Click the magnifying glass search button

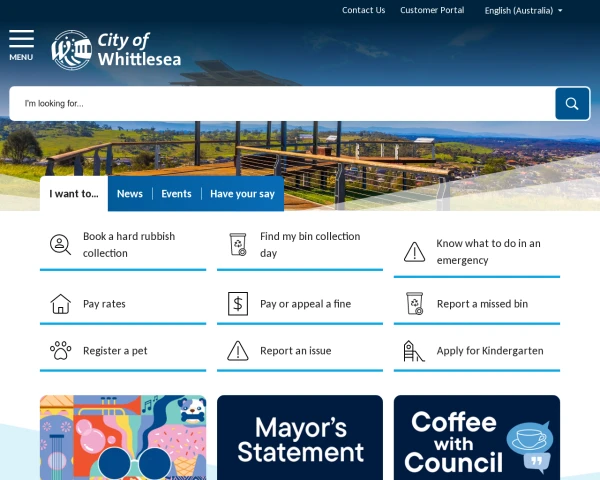click(x=572, y=103)
